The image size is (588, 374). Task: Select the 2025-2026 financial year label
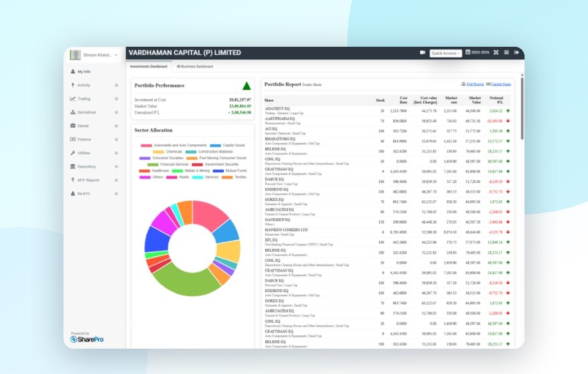pyautogui.click(x=480, y=53)
